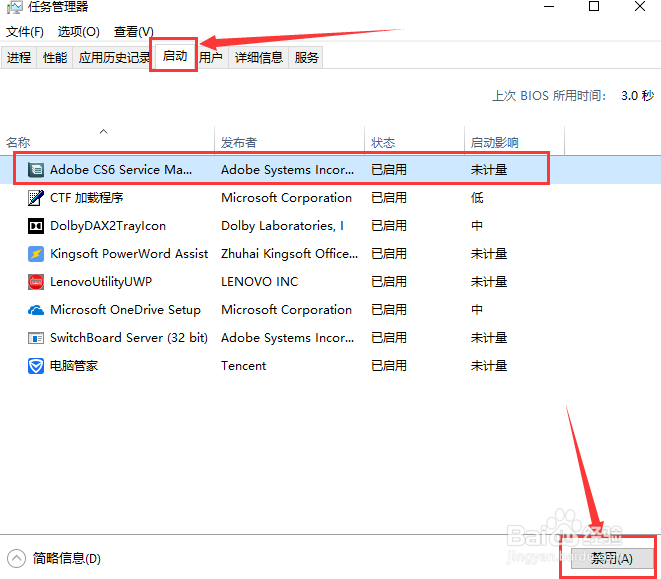
Task: Open the 选项(O) menu
Action: pos(78,32)
